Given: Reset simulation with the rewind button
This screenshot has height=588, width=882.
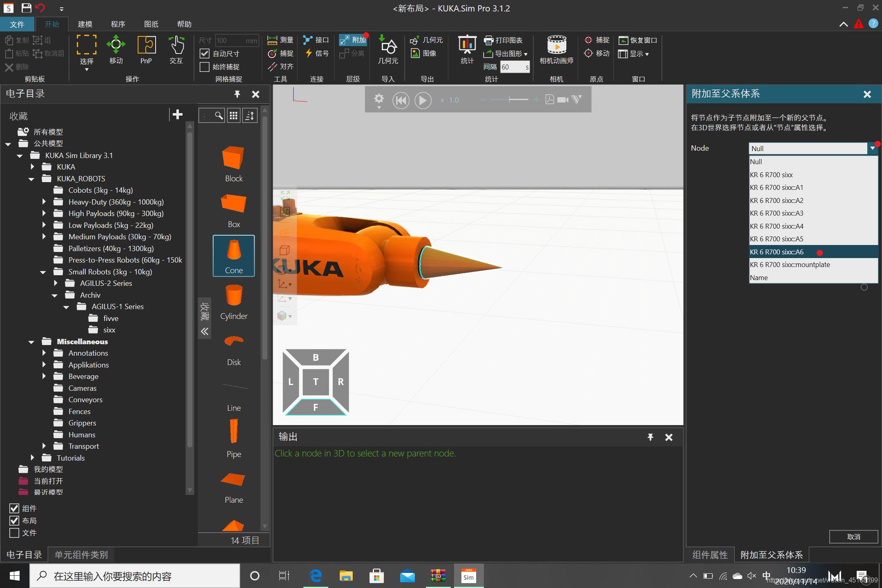Looking at the screenshot, I should click(x=401, y=100).
